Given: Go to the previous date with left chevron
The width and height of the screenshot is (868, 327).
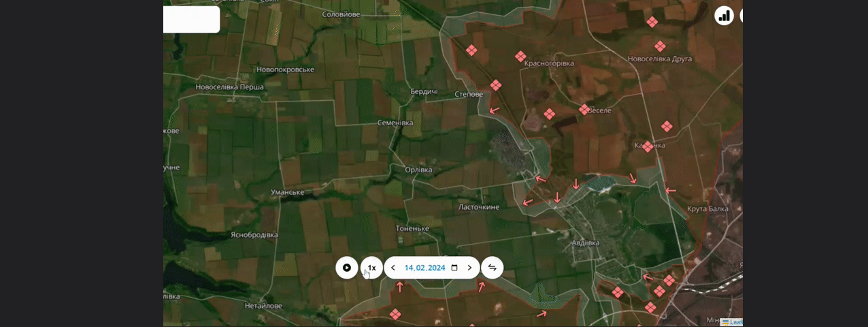Looking at the screenshot, I should point(393,268).
